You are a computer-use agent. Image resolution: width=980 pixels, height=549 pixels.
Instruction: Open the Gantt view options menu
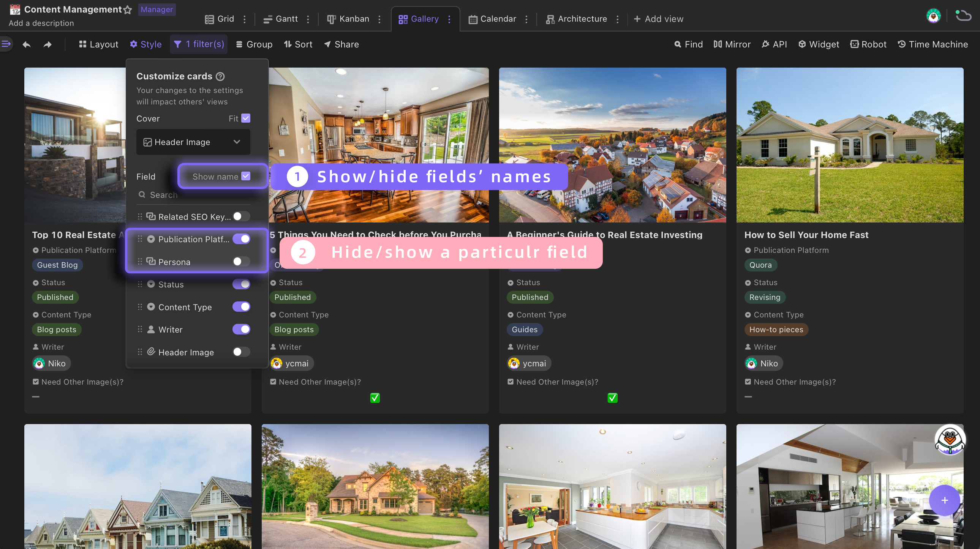pyautogui.click(x=308, y=19)
